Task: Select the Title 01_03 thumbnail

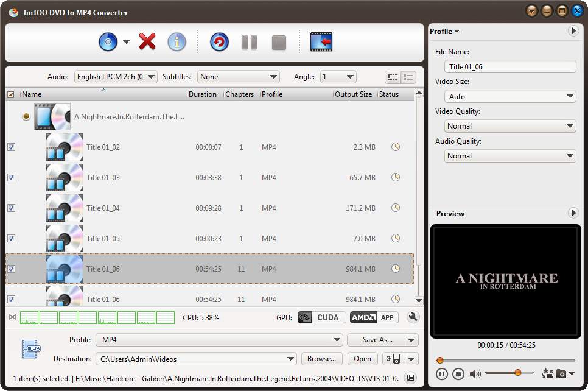Action: click(x=65, y=177)
